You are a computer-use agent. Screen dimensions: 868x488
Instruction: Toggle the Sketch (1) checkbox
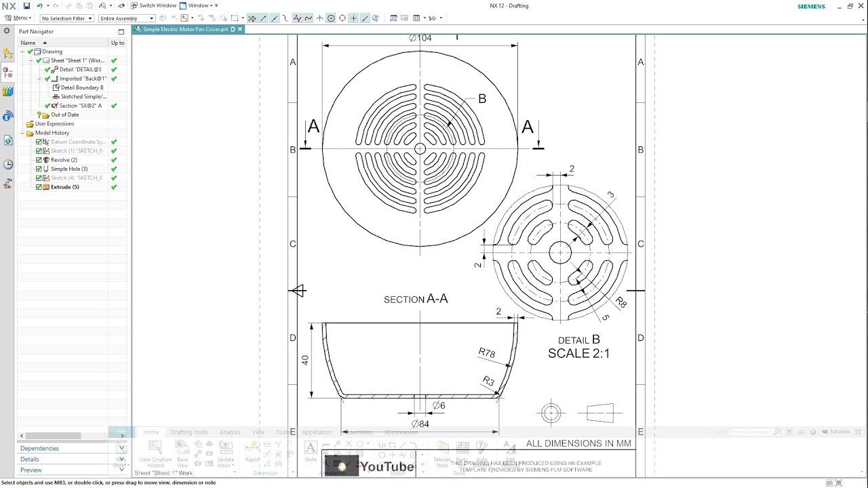coord(39,151)
